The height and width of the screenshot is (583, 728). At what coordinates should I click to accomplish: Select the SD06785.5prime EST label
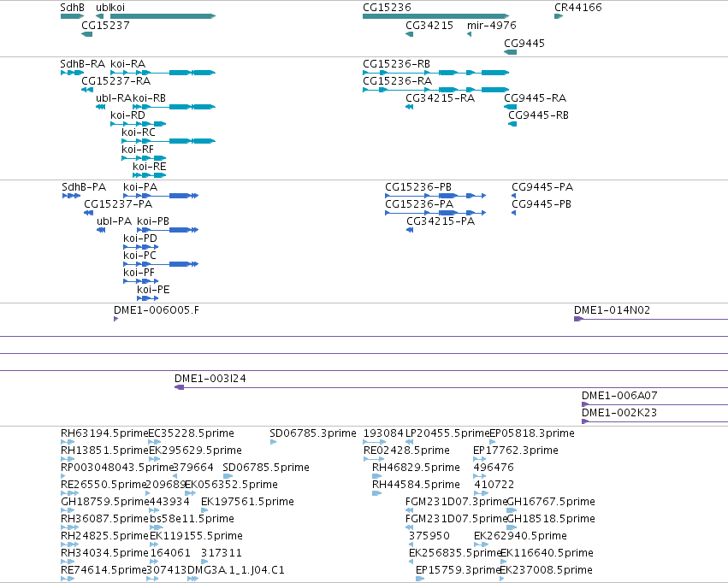point(266,468)
